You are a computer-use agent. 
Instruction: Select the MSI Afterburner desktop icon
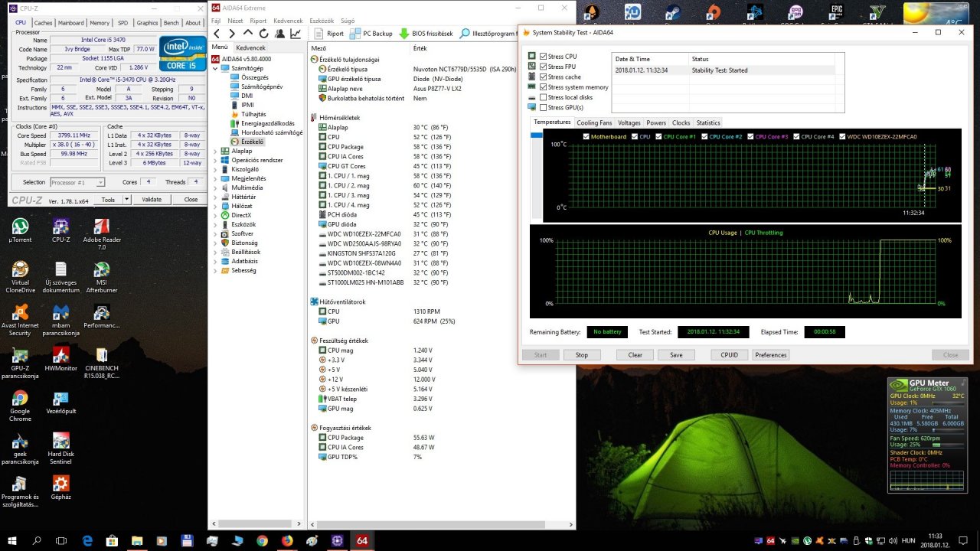(101, 277)
